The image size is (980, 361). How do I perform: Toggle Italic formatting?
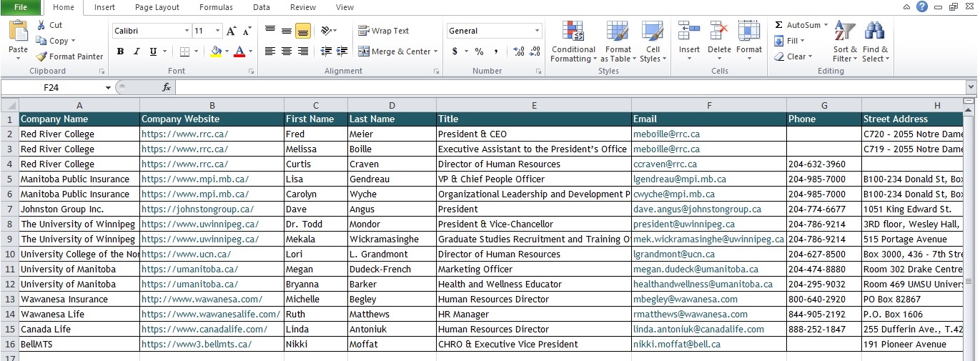137,51
